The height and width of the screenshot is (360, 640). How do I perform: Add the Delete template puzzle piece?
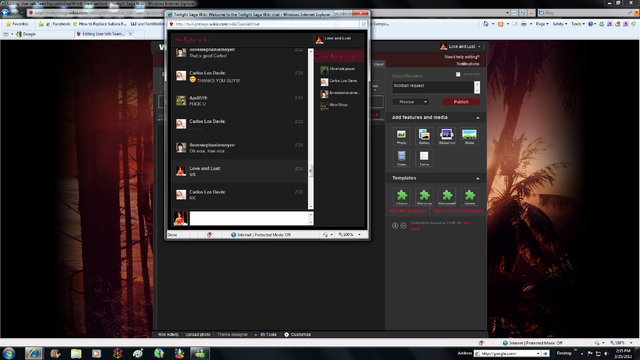[x=470, y=197]
